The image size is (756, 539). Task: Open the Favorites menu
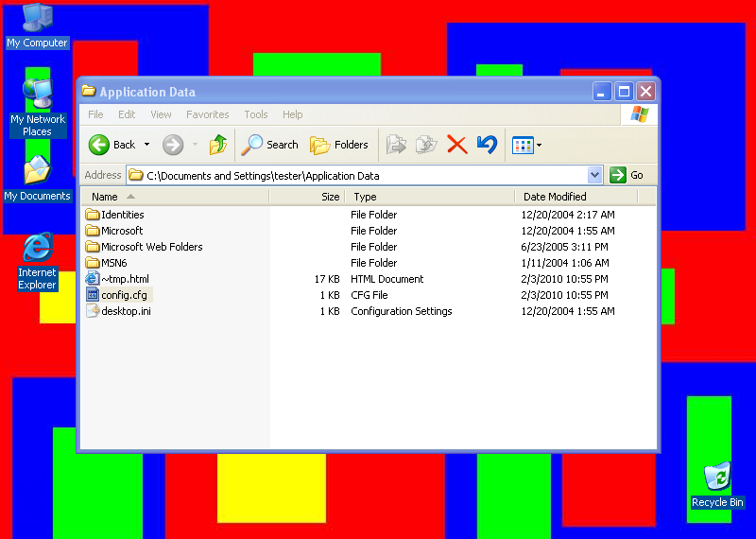coord(207,114)
